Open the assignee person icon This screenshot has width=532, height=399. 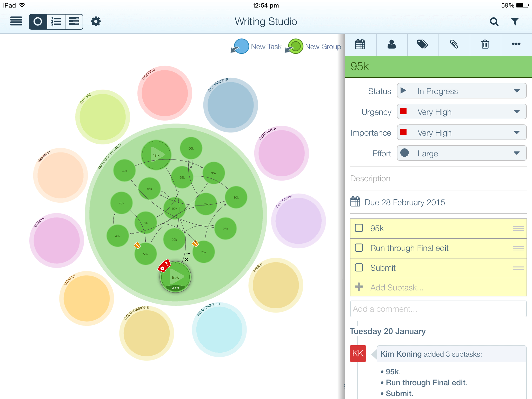(391, 44)
